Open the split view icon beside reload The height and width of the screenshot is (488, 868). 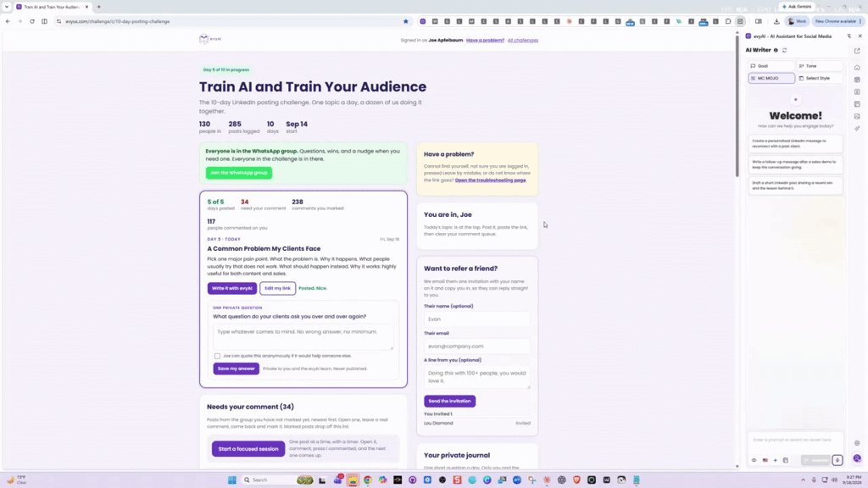point(44,21)
